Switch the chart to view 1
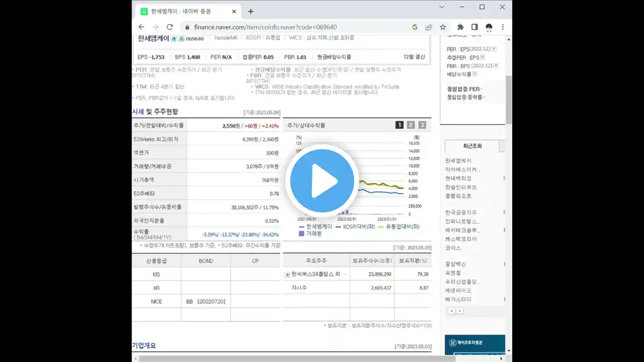 [x=399, y=125]
